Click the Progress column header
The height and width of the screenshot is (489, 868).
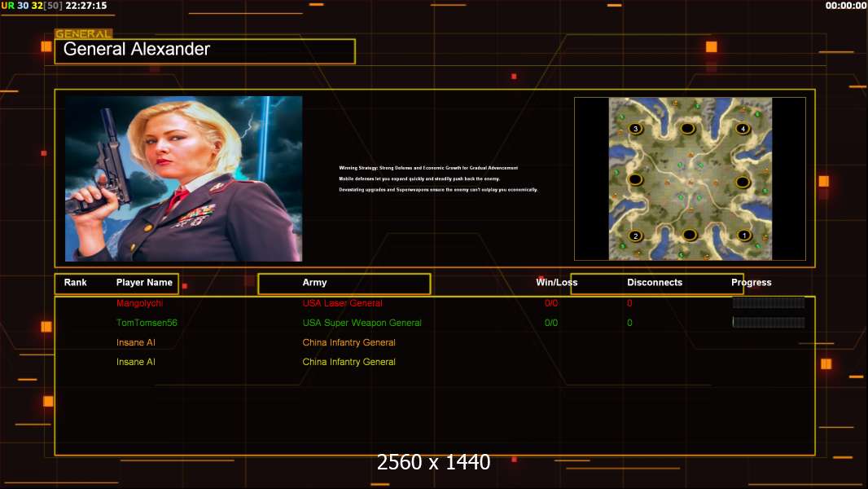[752, 283]
